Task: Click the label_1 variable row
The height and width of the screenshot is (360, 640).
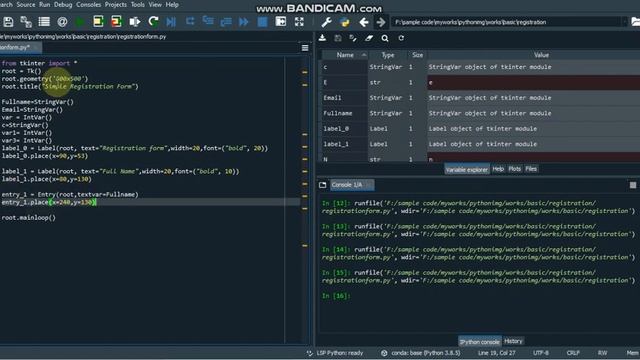Action: pyautogui.click(x=480, y=144)
